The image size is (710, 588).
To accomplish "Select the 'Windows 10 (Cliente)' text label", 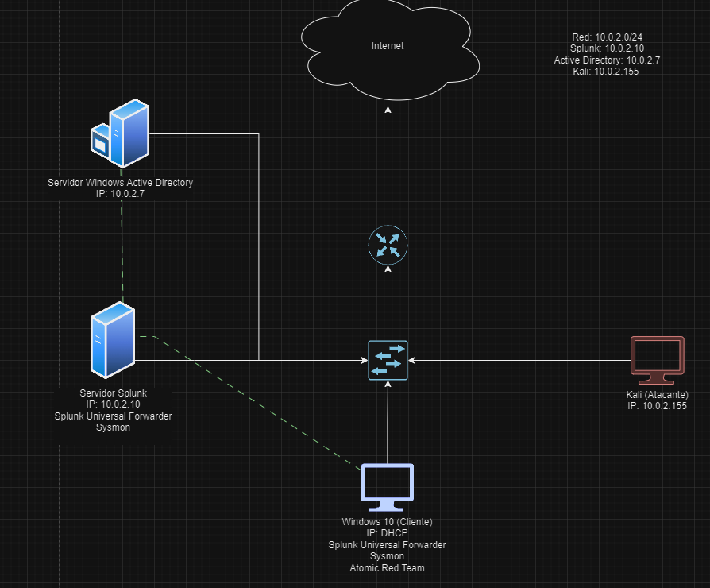I will [387, 522].
